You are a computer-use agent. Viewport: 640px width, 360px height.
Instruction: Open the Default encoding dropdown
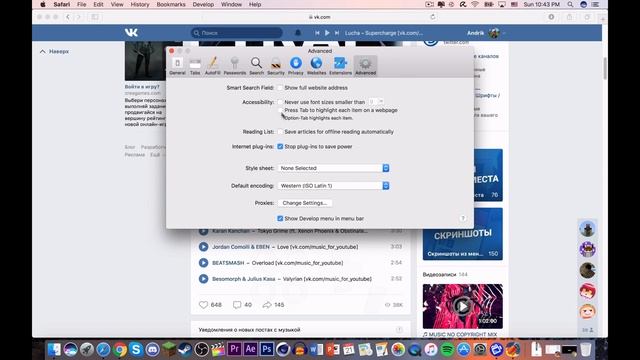[x=333, y=186]
